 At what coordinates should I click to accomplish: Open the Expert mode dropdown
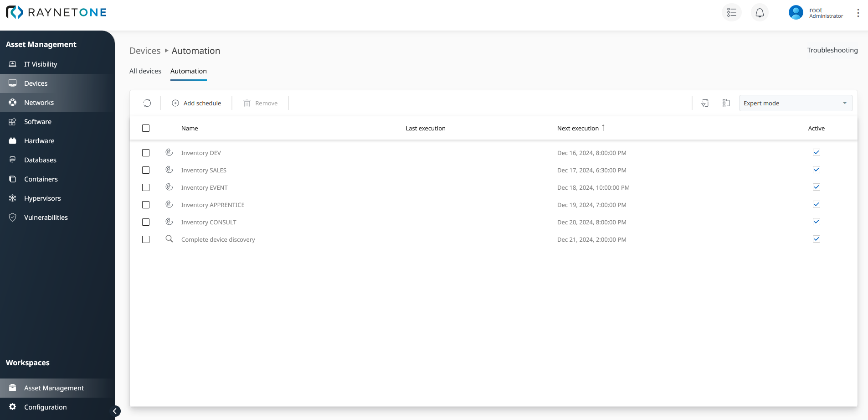[795, 103]
